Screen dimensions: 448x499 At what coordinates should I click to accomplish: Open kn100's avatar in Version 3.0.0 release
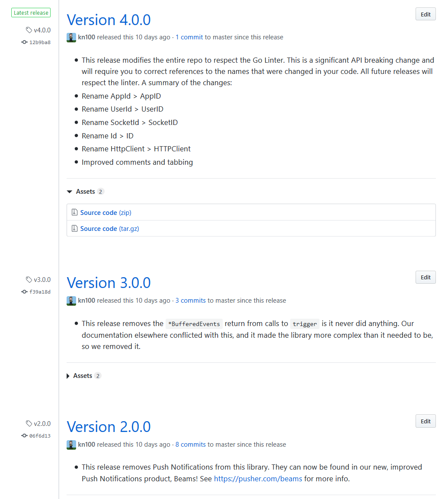(x=71, y=301)
